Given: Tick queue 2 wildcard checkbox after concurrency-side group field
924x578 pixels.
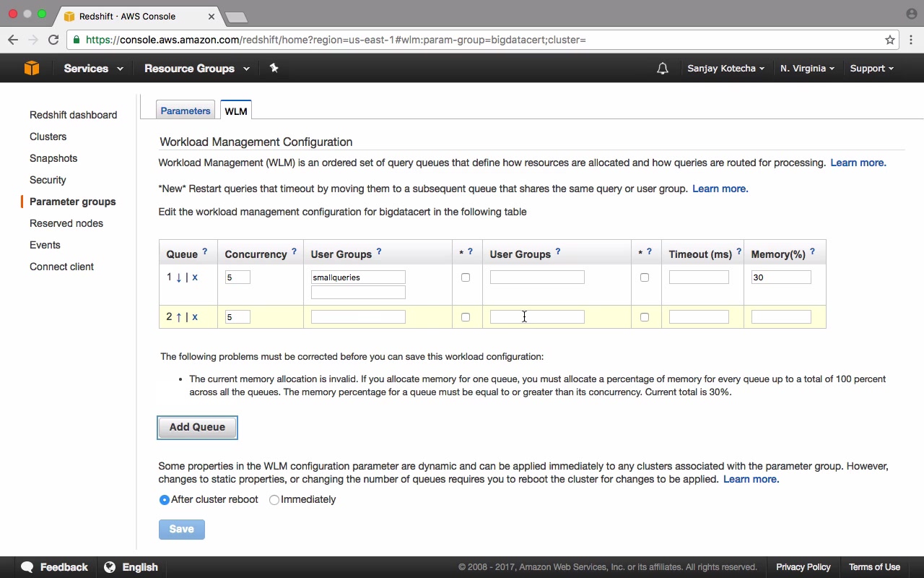Looking at the screenshot, I should point(466,317).
